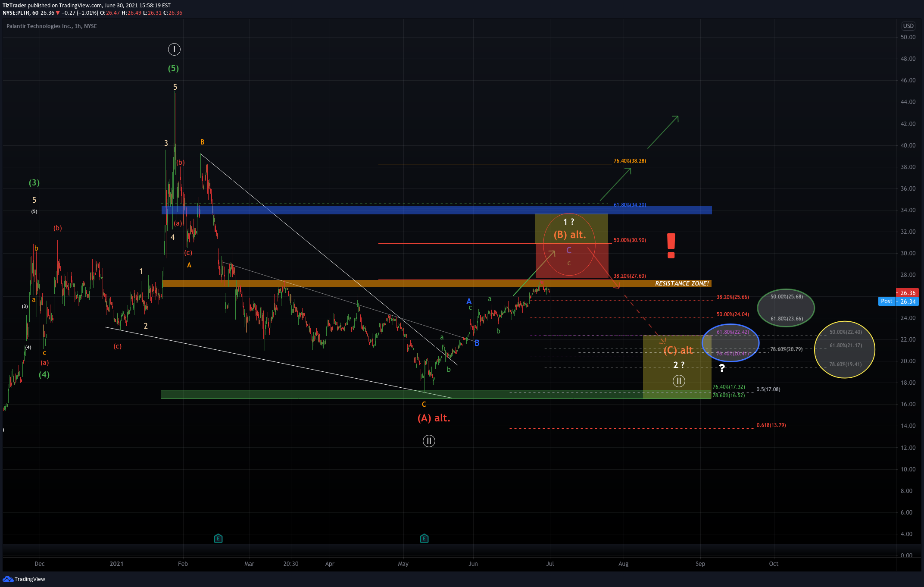
Task: Select 61.80%(21.17) inside yellow ellipse
Action: click(x=846, y=345)
